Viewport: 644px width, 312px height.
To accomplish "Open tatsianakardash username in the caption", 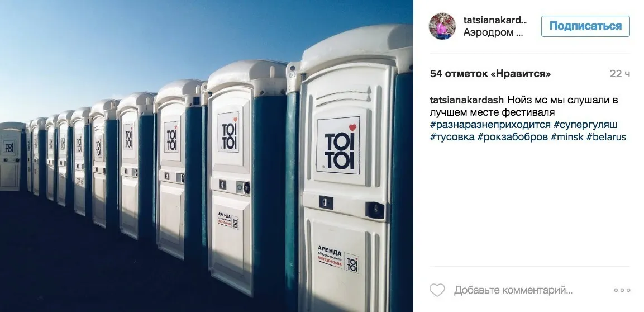I will click(466, 100).
